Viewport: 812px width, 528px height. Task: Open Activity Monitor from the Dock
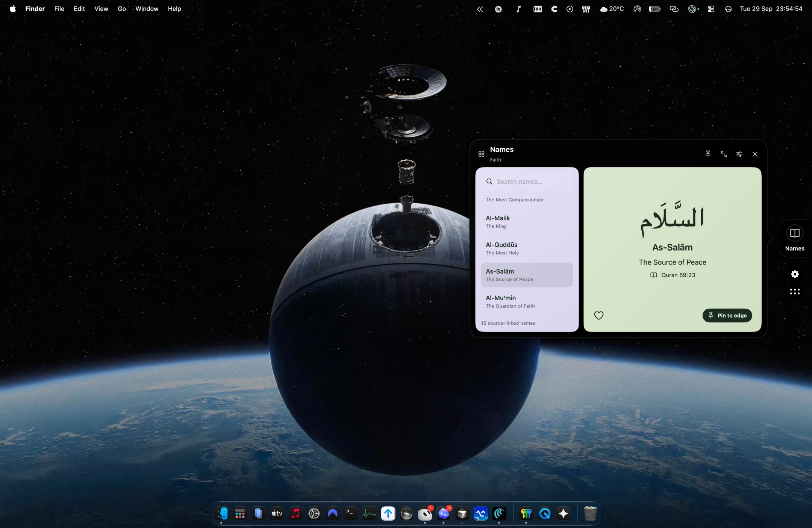(369, 513)
